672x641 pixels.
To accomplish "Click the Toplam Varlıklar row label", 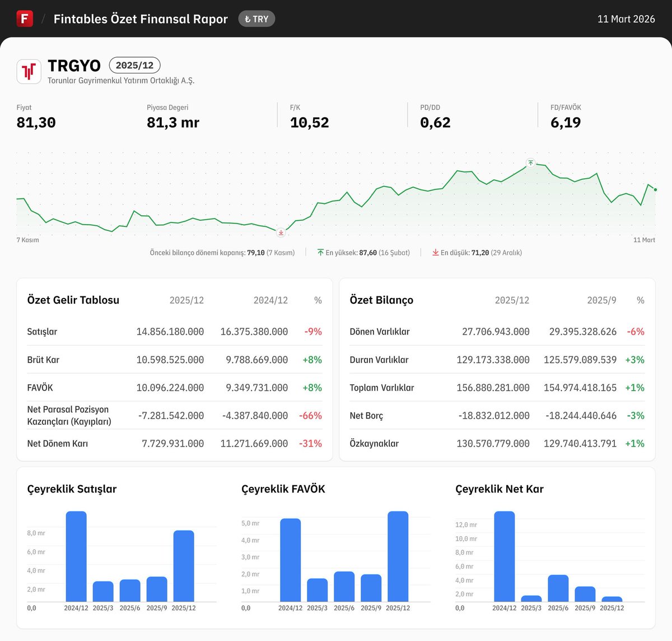I will click(x=382, y=388).
